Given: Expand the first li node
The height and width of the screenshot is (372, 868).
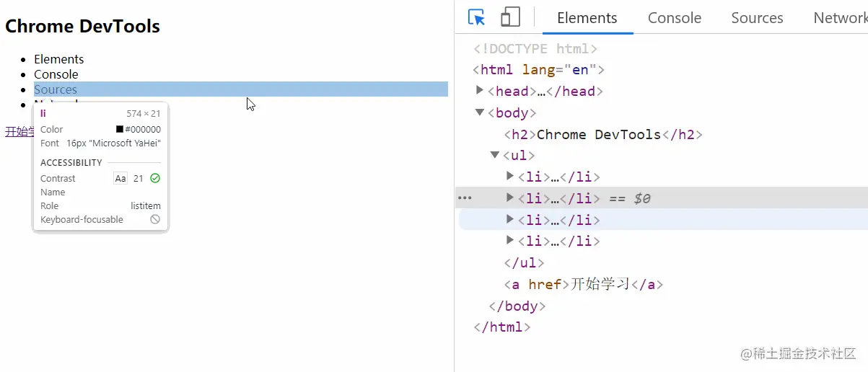Looking at the screenshot, I should tap(510, 176).
